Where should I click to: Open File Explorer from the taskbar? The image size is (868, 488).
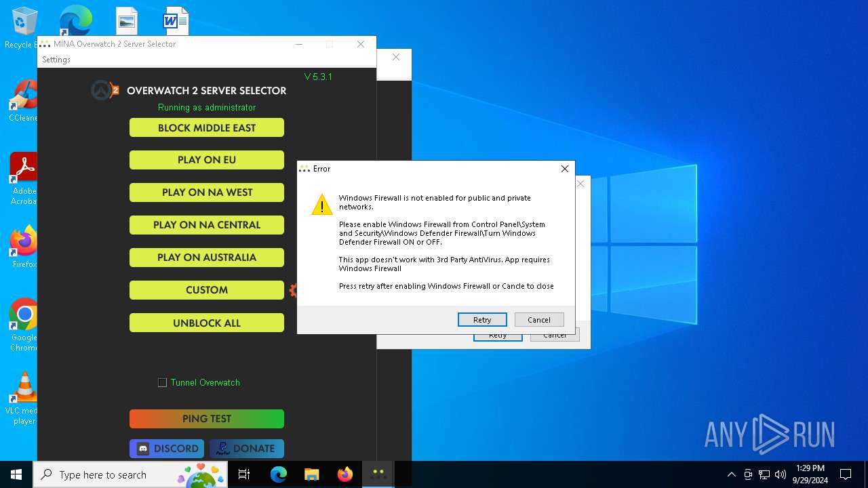click(x=311, y=474)
